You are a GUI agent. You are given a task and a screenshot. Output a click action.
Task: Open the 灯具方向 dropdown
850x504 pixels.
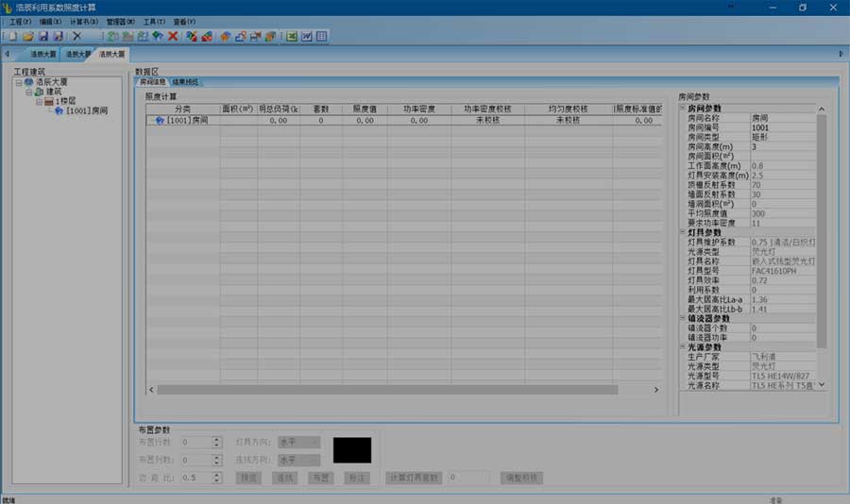pos(314,443)
